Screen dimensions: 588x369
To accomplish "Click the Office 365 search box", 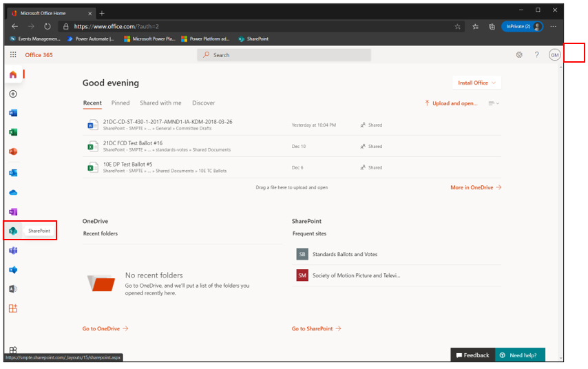I will pyautogui.click(x=284, y=55).
